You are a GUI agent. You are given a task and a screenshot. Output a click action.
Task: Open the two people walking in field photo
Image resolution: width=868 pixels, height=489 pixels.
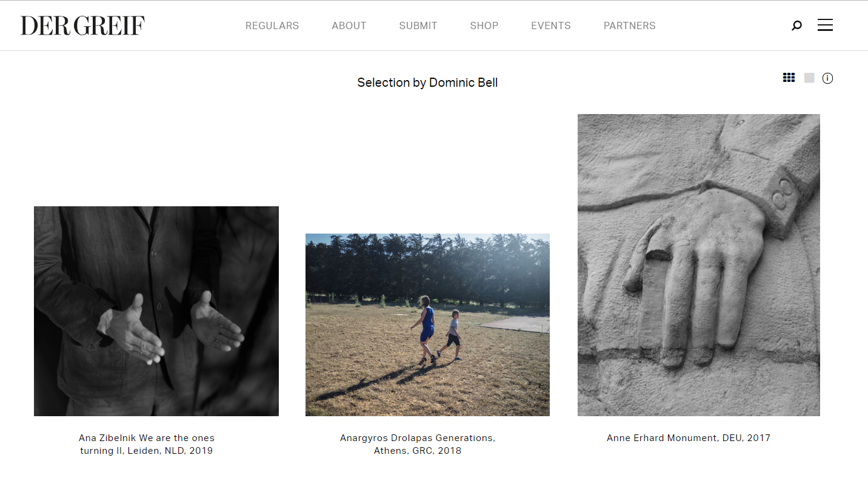click(x=427, y=325)
